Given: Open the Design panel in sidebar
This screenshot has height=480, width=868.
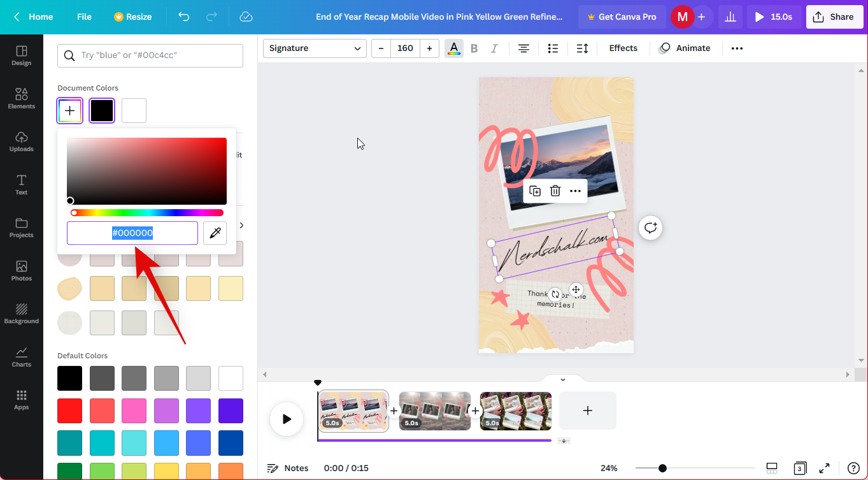Looking at the screenshot, I should click(21, 55).
